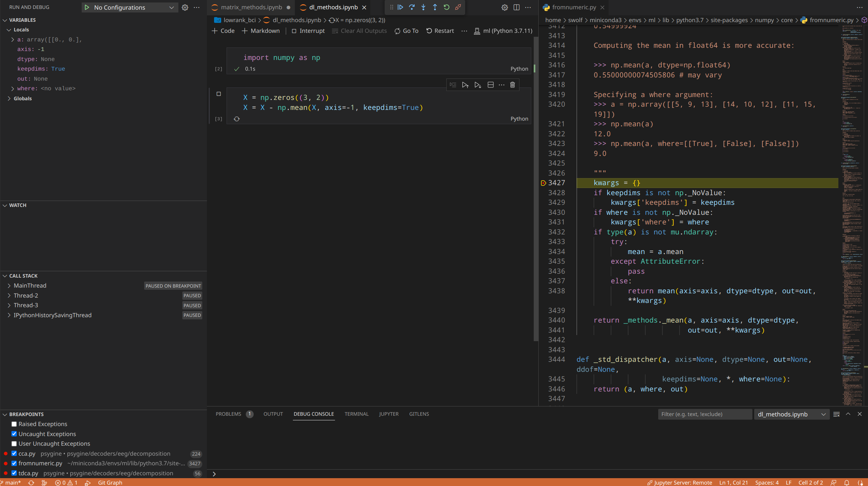Continue execution in debug toolbar

[x=400, y=7]
